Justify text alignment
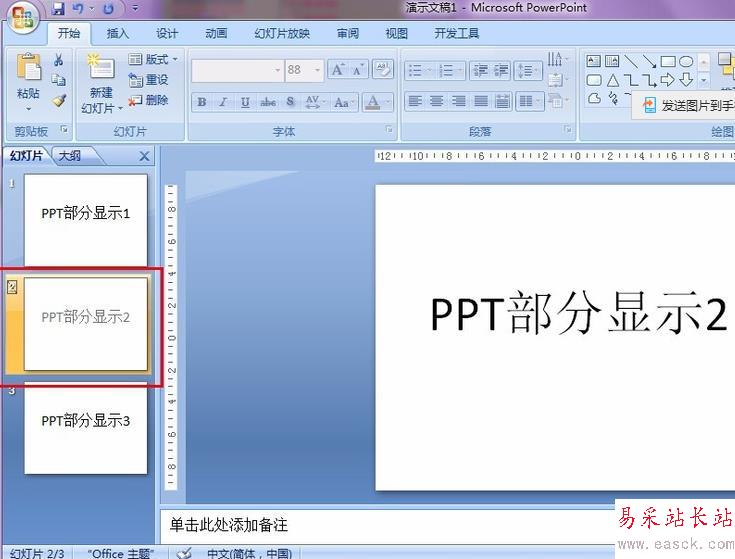Viewport: 735px width, 559px height. [x=480, y=101]
